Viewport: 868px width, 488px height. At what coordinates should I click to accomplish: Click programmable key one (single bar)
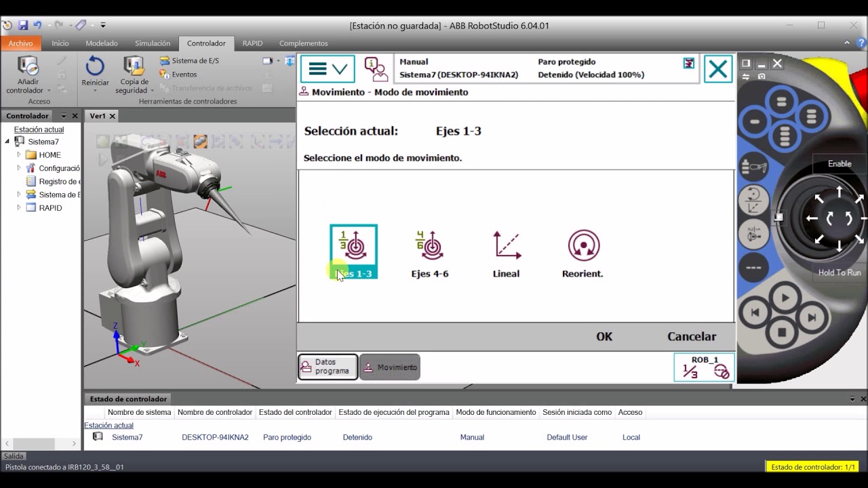(753, 123)
